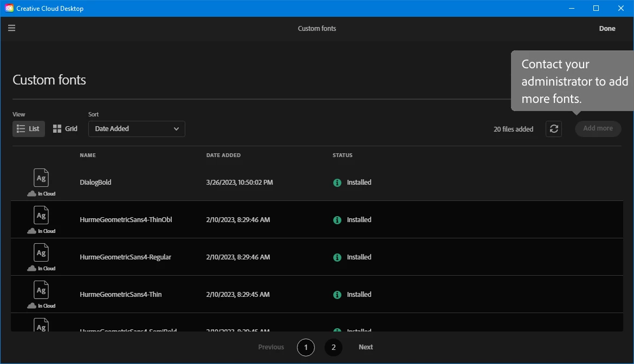The image size is (634, 364).
Task: Click the info icon for HurmeGeometricSans4-ThinObl status
Action: tap(337, 220)
